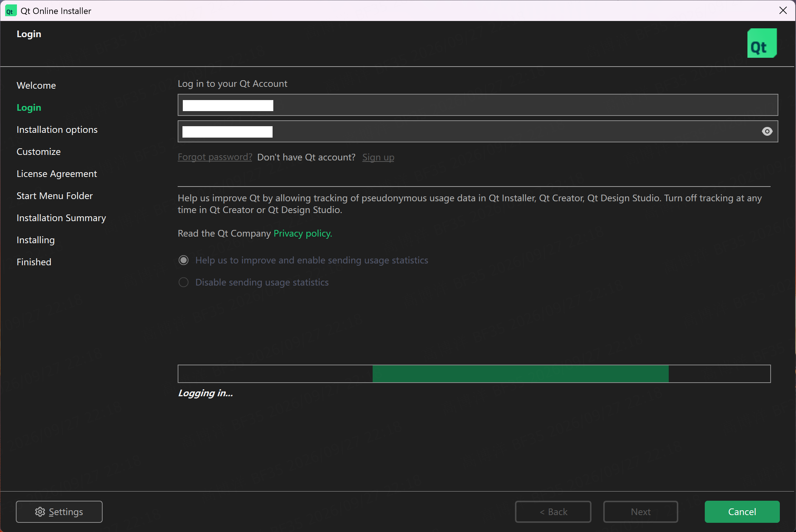
Task: Click "Don't have Qt account?" text
Action: coord(306,157)
